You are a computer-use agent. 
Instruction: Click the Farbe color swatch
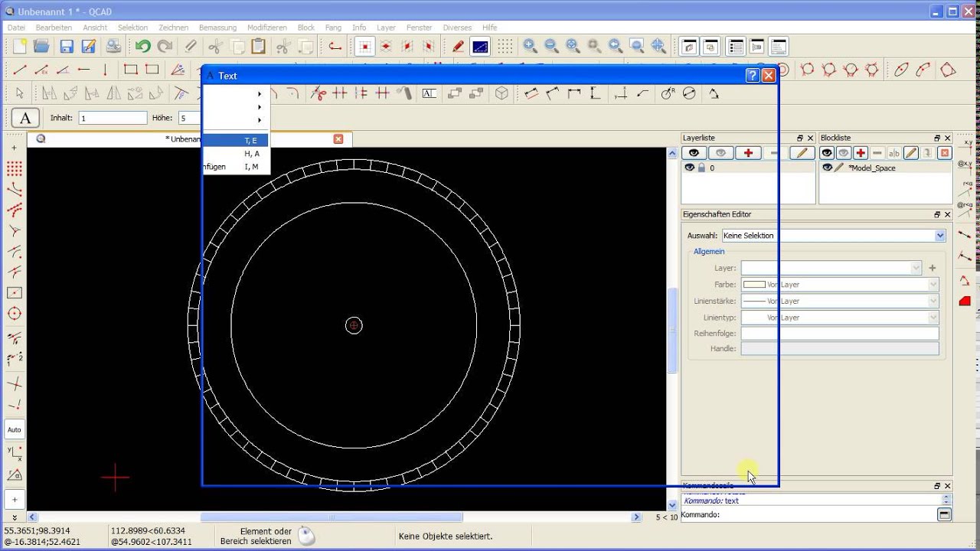coord(754,285)
